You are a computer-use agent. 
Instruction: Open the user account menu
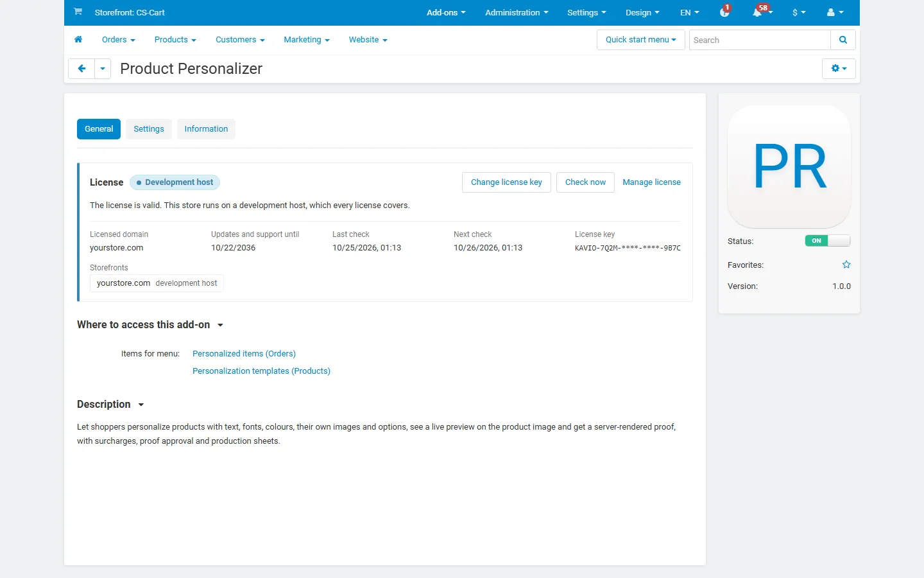(x=835, y=12)
